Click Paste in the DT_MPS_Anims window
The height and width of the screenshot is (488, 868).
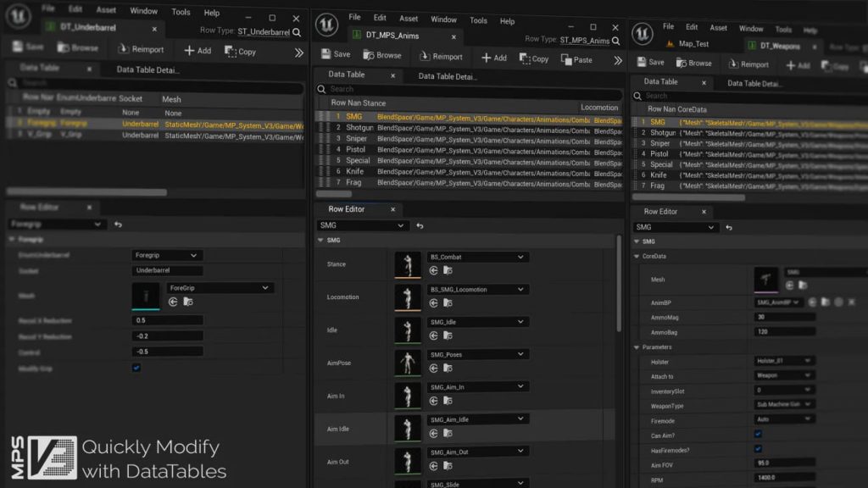tap(576, 59)
